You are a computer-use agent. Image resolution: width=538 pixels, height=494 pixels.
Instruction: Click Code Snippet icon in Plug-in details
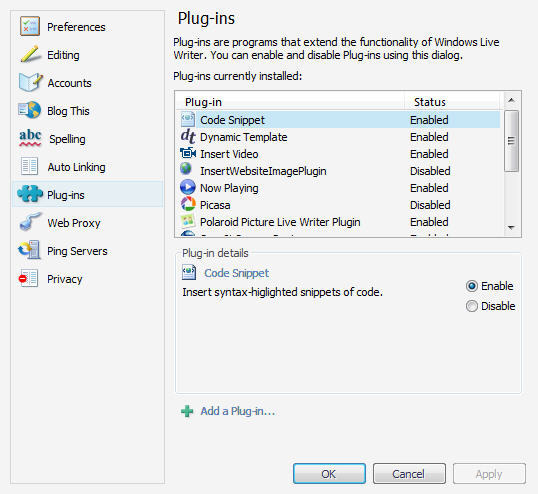pos(189,272)
